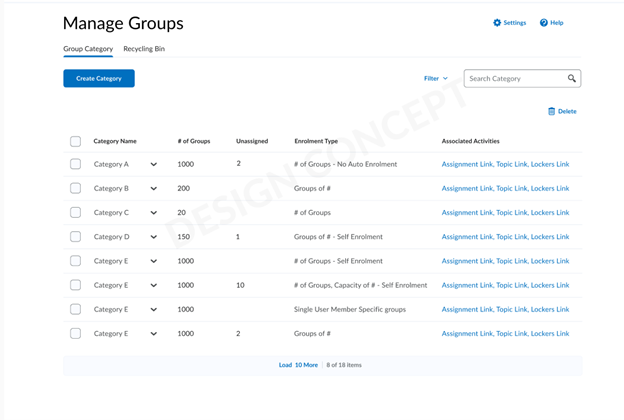Click the 'Category Name' column header
Image resolution: width=624 pixels, height=420 pixels.
(115, 141)
